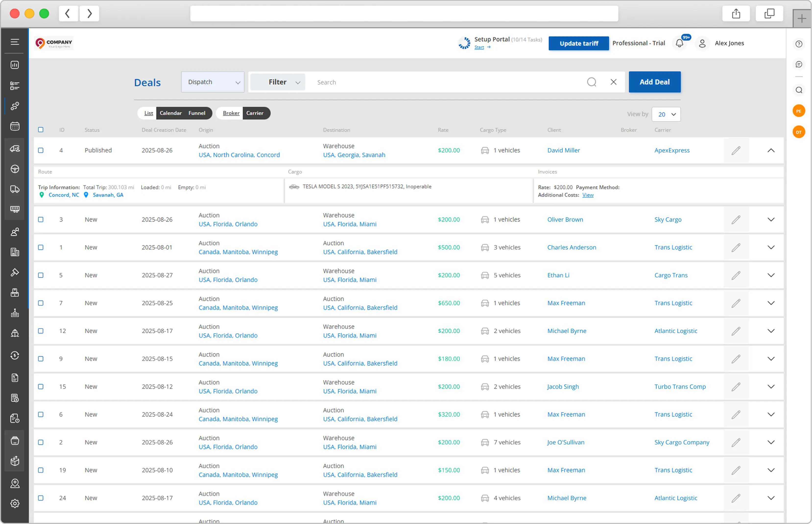Click the browser back arrow
The image size is (812, 524).
tap(68, 14)
